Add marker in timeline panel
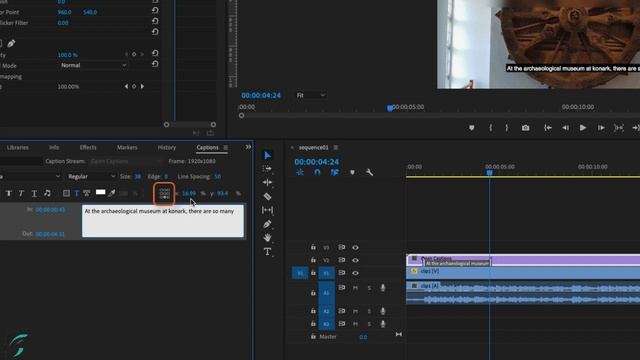The width and height of the screenshot is (640, 360). pos(352,173)
